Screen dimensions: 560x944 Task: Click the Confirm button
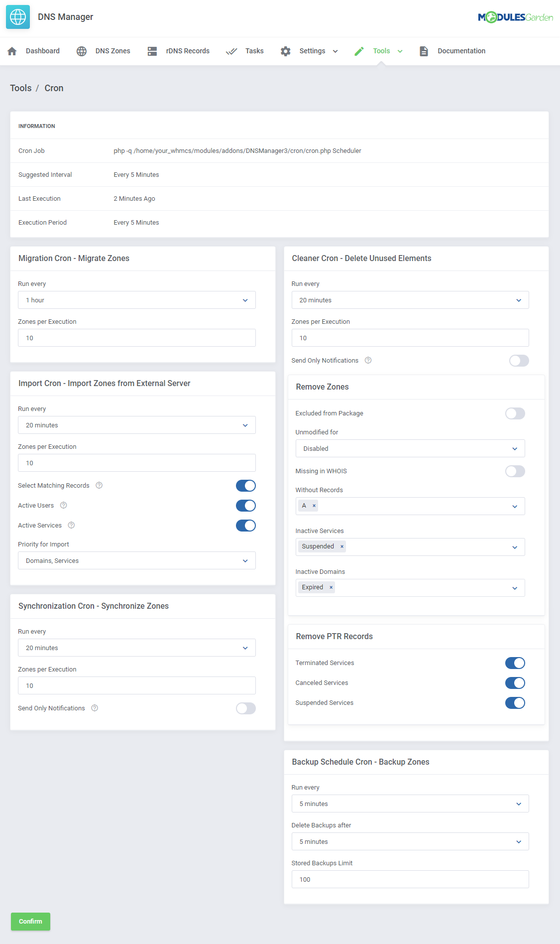(x=30, y=922)
